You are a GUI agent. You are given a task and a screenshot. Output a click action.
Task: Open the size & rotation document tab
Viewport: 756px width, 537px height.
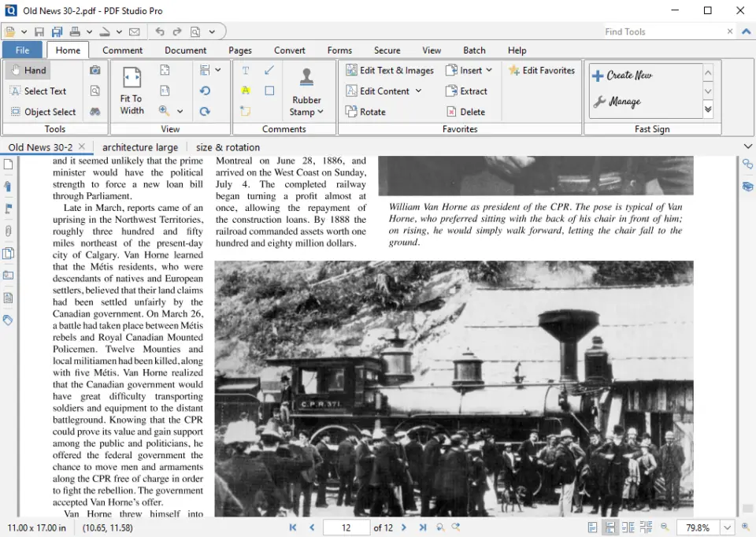pyautogui.click(x=227, y=147)
